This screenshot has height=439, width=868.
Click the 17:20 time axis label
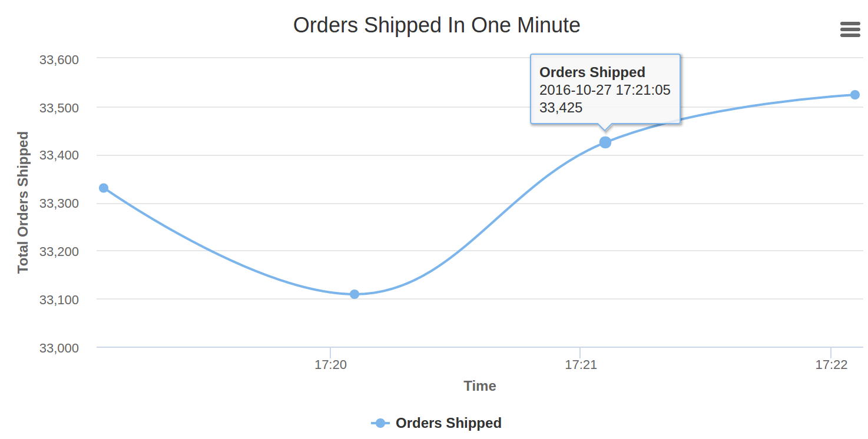(330, 365)
